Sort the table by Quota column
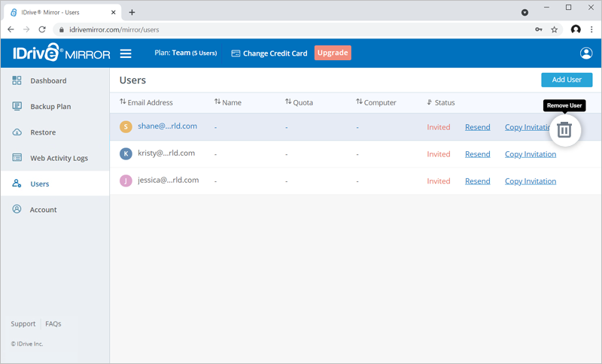 (x=299, y=102)
